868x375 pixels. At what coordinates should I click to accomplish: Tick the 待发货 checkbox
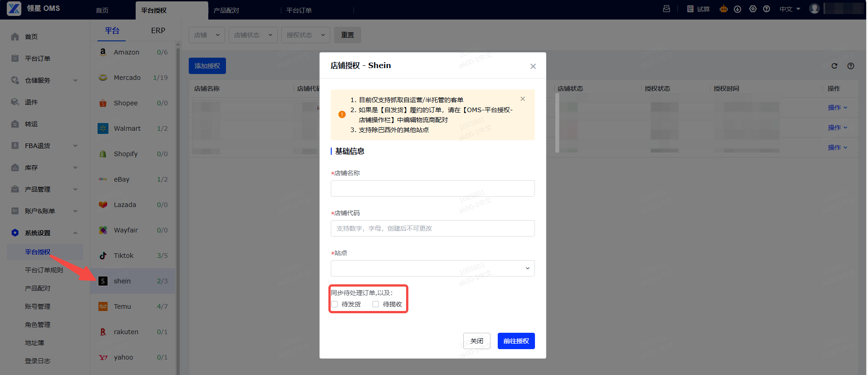(x=334, y=304)
